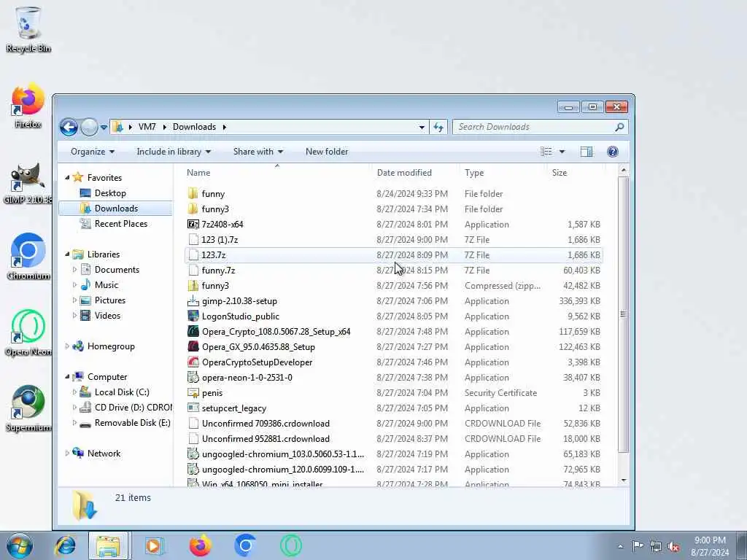Show hidden system tray icons
Image resolution: width=747 pixels, height=560 pixels.
coord(620,547)
